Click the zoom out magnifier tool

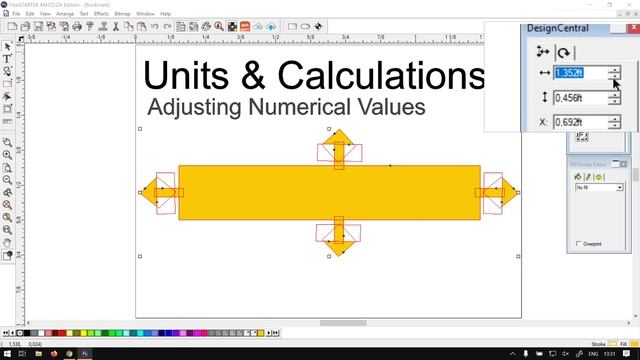coord(7,180)
